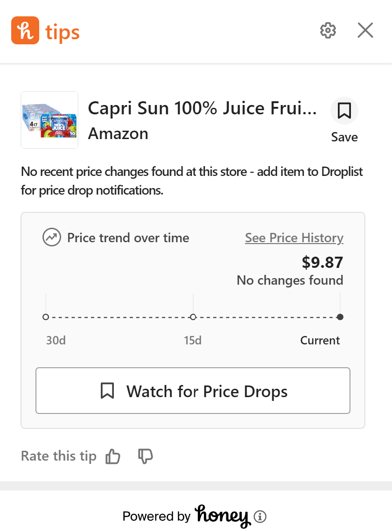Click the bookmark icon inside Watch button

coord(107,391)
